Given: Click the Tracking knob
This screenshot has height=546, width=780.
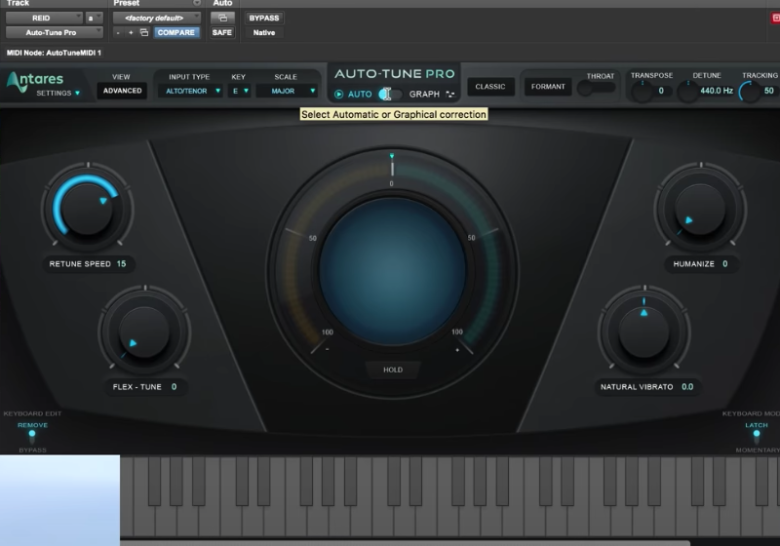Looking at the screenshot, I should click(750, 91).
